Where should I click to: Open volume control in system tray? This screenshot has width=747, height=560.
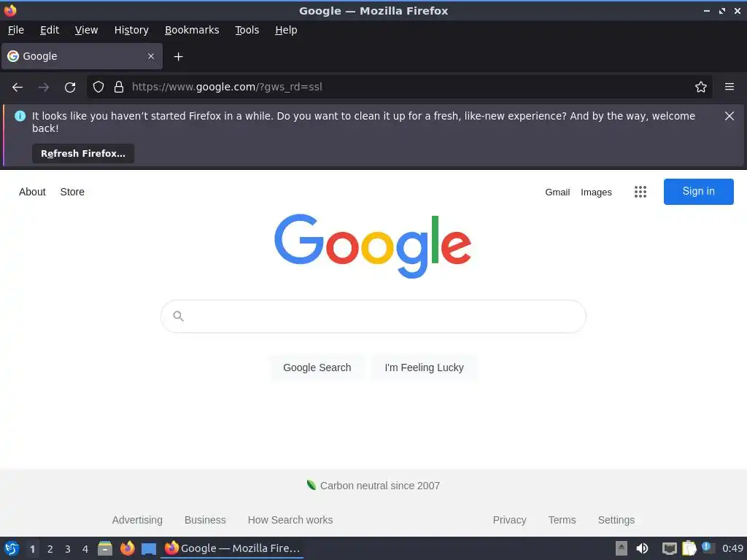click(x=642, y=548)
